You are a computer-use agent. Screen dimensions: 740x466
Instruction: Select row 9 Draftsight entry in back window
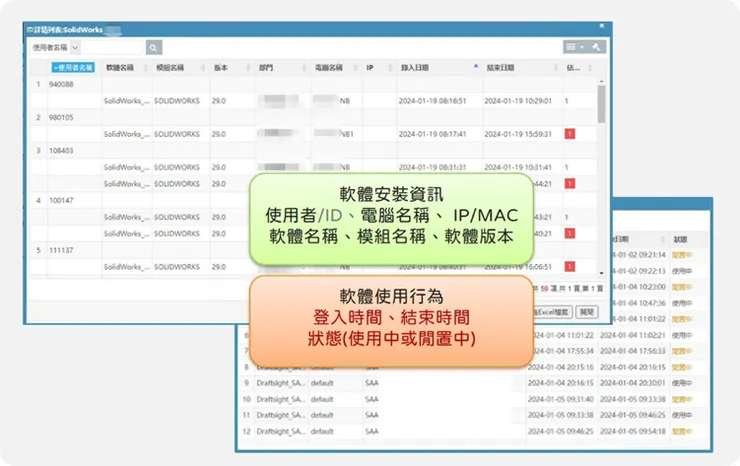(x=474, y=383)
